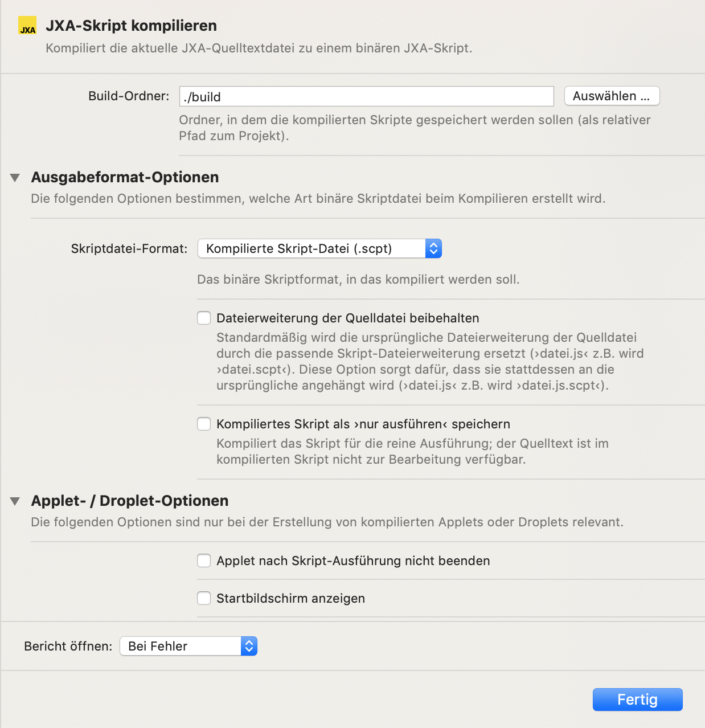Click the "Applet- / Droplet-Optionen" heading
705x728 pixels.
129,501
